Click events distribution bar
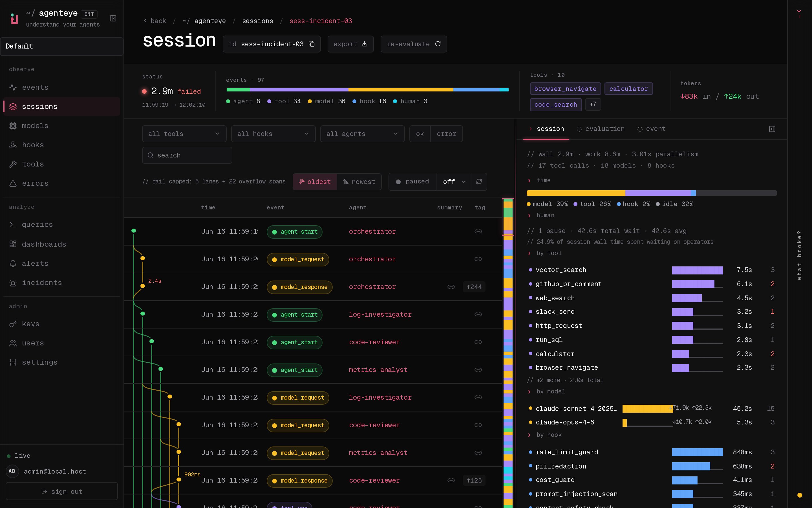Viewport: 812px width, 508px height. 367,90
